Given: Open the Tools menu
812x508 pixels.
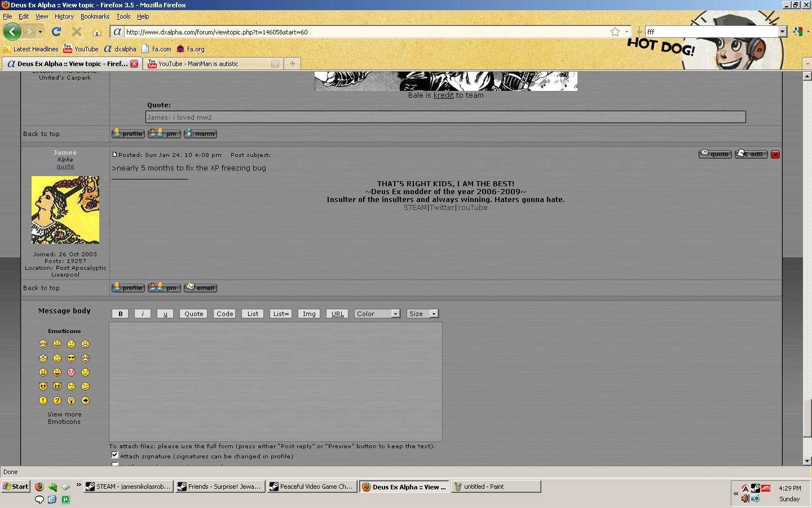Looking at the screenshot, I should pos(123,16).
